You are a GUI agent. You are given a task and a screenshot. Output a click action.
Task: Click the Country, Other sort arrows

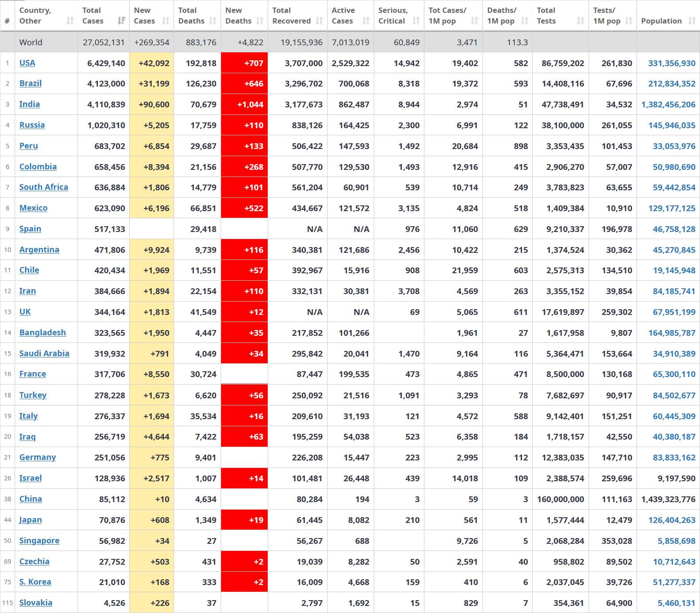(x=70, y=21)
